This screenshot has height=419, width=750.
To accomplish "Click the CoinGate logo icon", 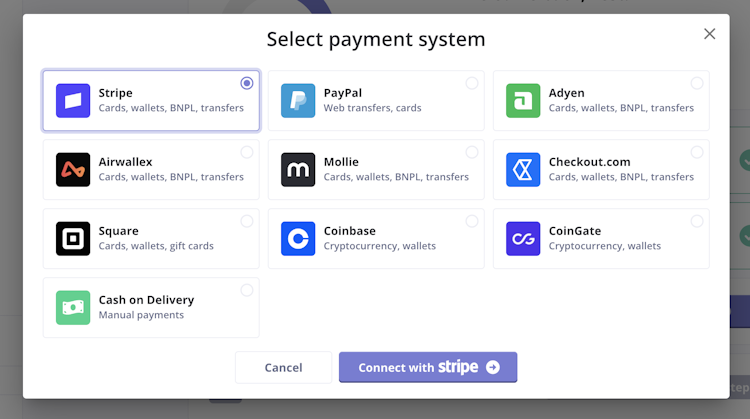I will point(523,238).
